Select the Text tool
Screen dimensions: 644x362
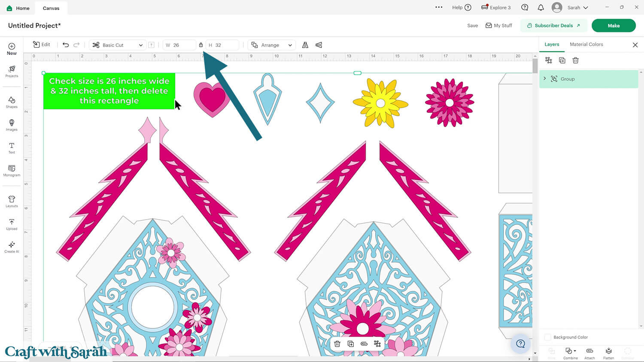(12, 148)
